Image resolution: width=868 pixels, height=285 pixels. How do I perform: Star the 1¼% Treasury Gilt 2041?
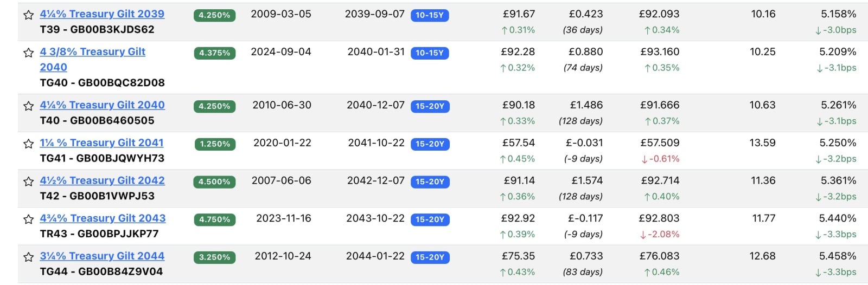pos(28,144)
